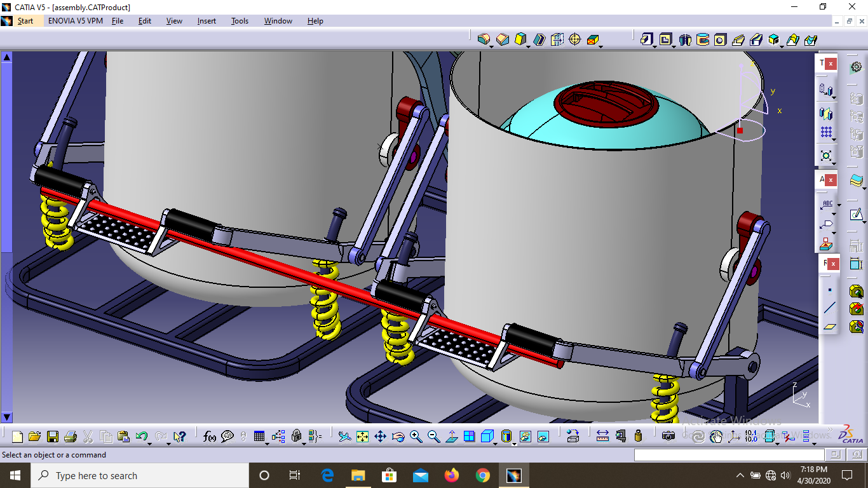
Task: Select the Measure Between ruler icon
Action: 602,436
